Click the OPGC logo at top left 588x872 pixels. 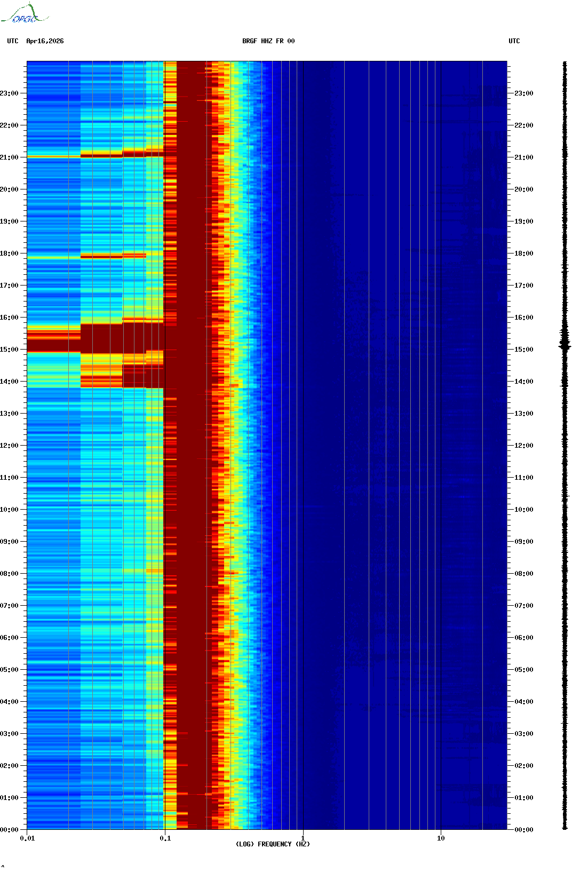pos(24,13)
